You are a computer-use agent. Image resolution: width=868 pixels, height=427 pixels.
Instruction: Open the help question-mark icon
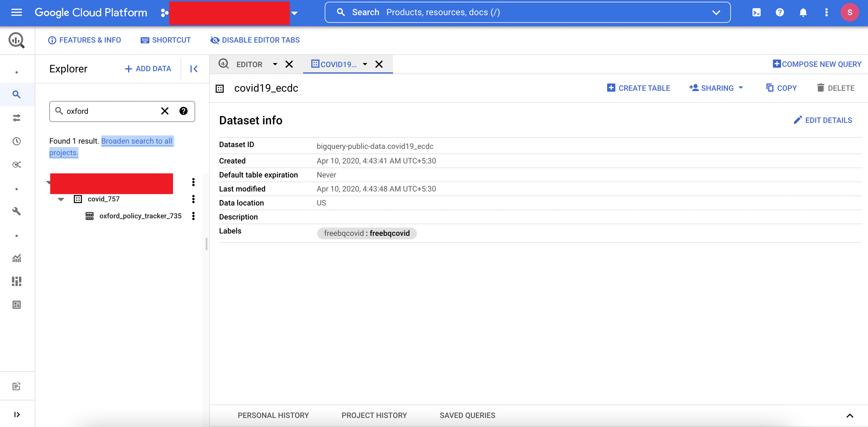pyautogui.click(x=780, y=13)
